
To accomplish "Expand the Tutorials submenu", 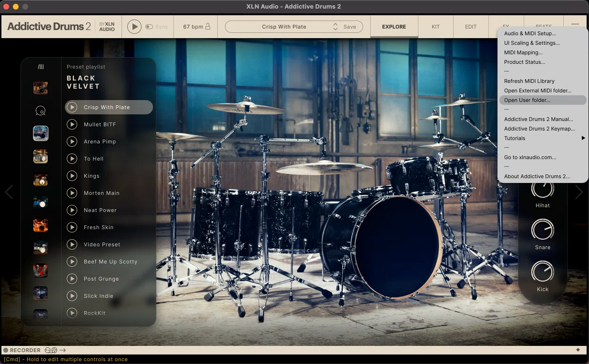I will (542, 138).
